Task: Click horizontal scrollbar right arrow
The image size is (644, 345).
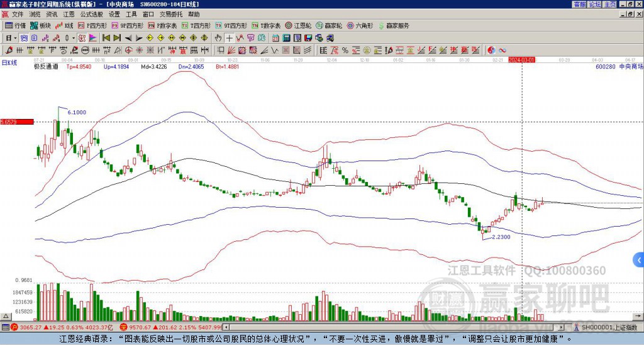Action: [x=562, y=327]
